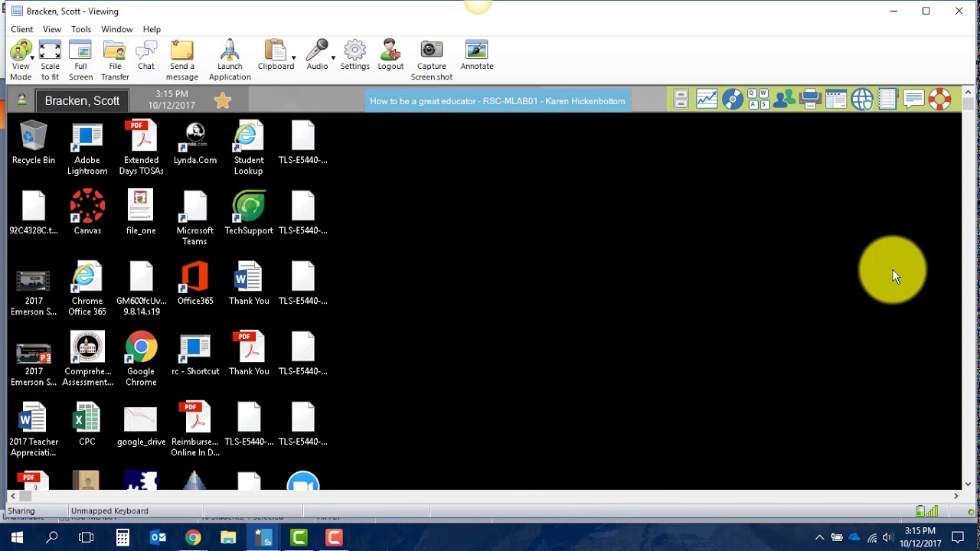Click the application window icon in student toolbar

click(836, 99)
